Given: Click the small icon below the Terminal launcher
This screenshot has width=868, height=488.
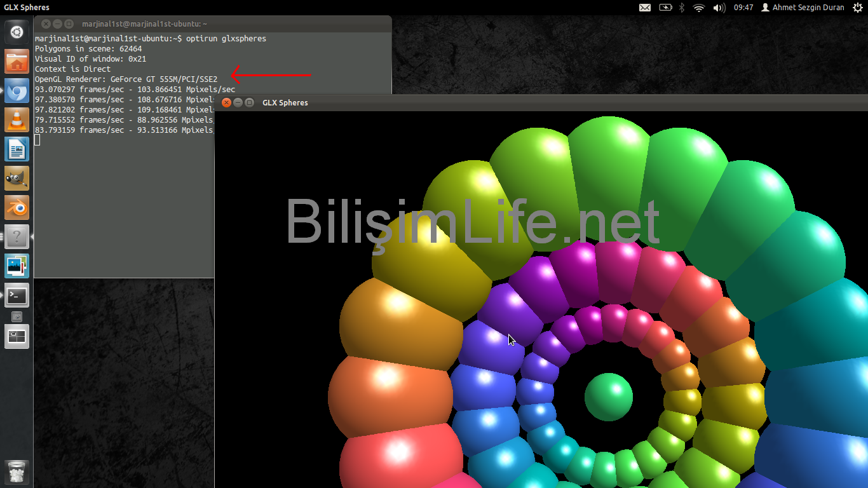Looking at the screenshot, I should (17, 316).
